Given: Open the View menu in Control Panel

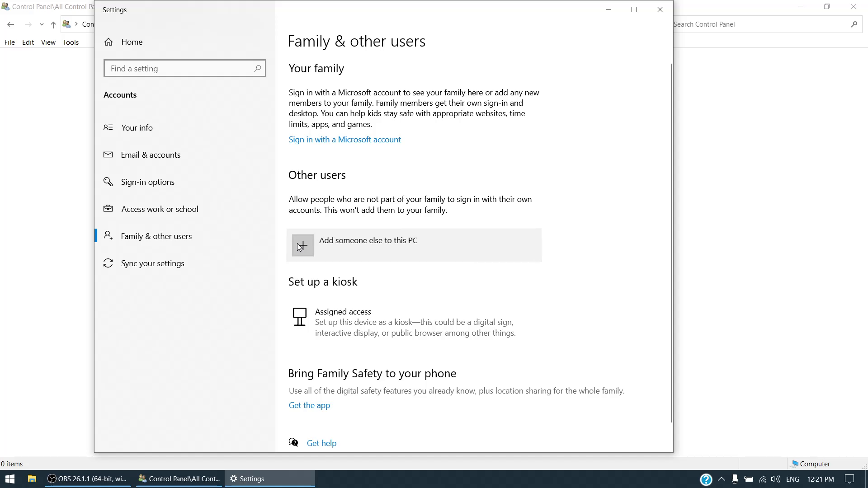Looking at the screenshot, I should (x=48, y=42).
